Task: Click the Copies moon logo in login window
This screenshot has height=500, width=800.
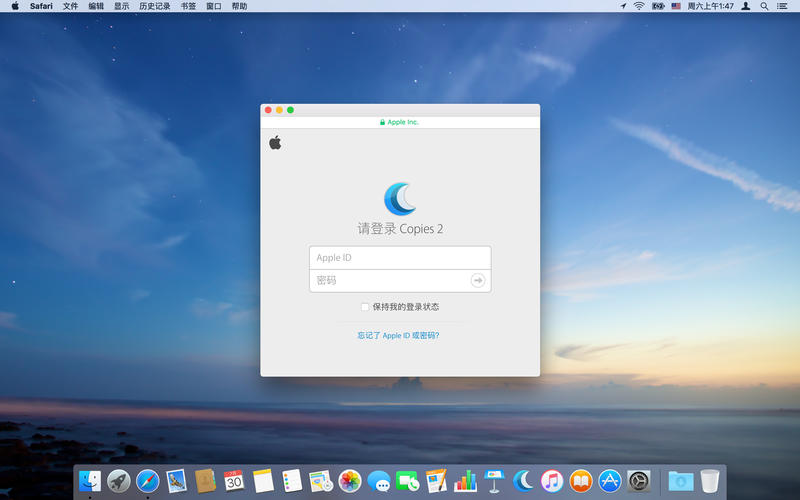Action: tap(400, 199)
